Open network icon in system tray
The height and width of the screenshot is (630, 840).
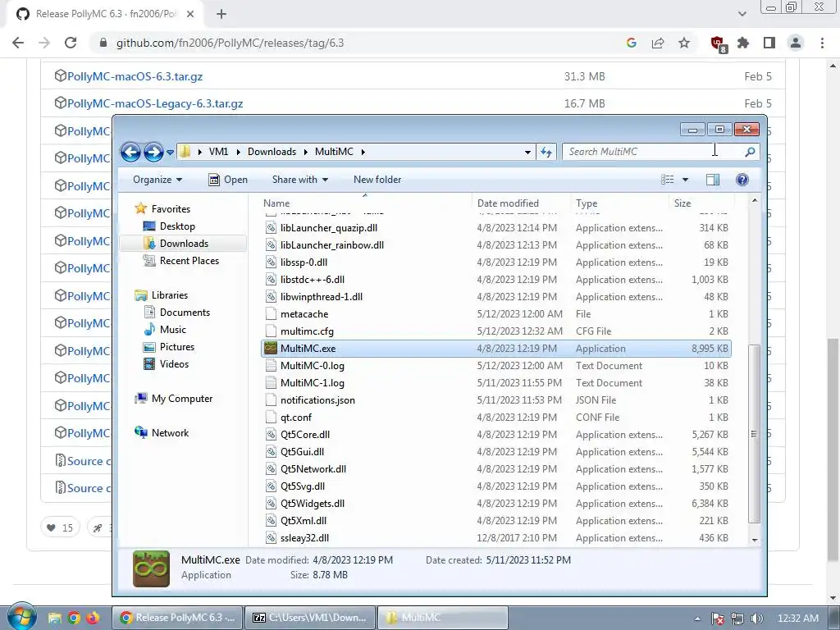pos(737,619)
